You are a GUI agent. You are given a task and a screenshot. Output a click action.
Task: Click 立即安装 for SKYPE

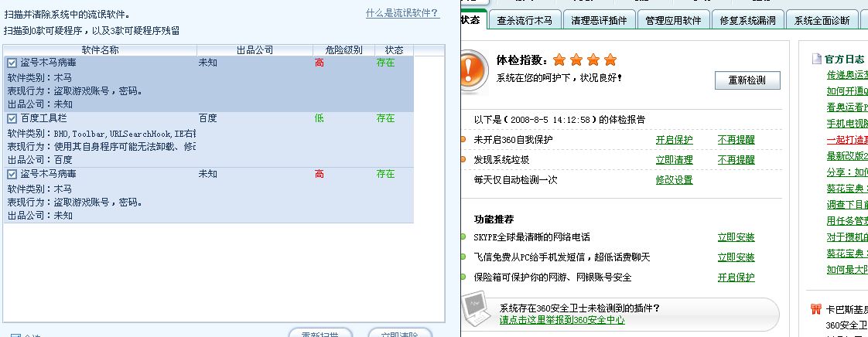(736, 237)
